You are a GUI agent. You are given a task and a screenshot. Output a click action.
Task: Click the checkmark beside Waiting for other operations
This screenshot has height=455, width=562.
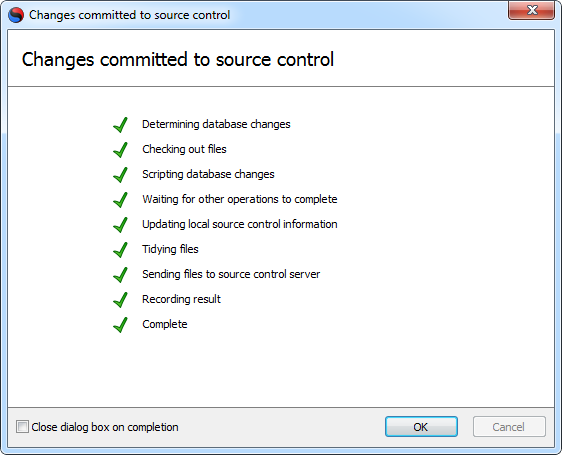tap(120, 200)
